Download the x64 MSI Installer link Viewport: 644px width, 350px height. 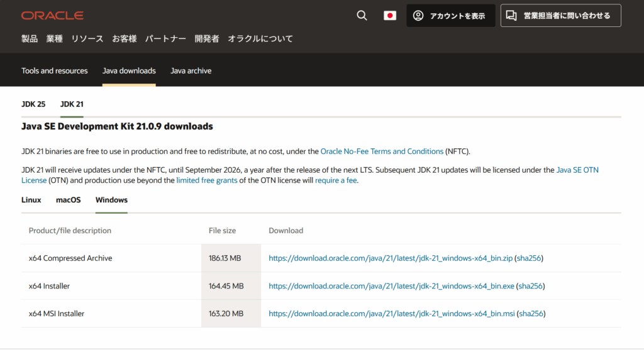coord(391,314)
